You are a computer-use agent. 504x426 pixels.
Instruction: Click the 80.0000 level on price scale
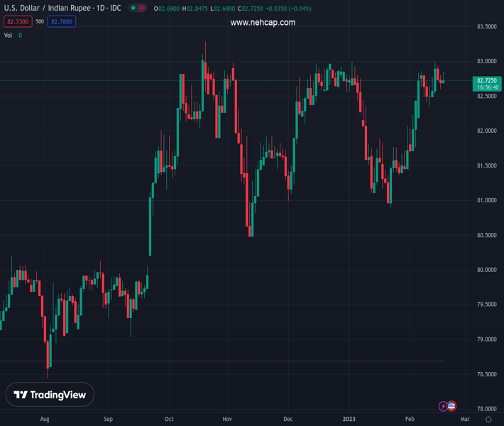pyautogui.click(x=486, y=270)
